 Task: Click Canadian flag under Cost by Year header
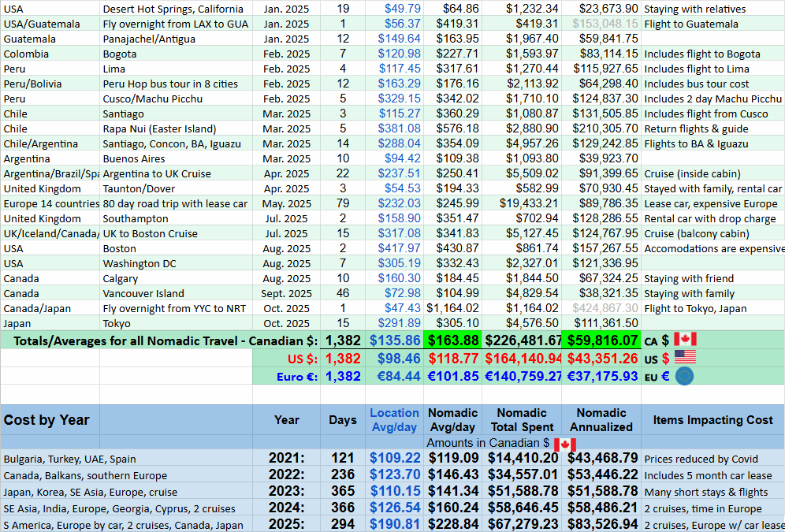[564, 444]
